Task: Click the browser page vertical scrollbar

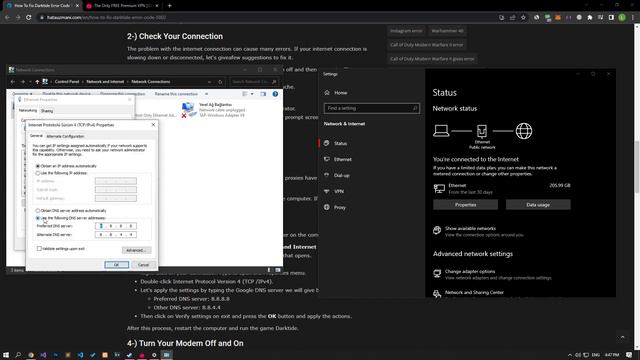Action: [637, 167]
